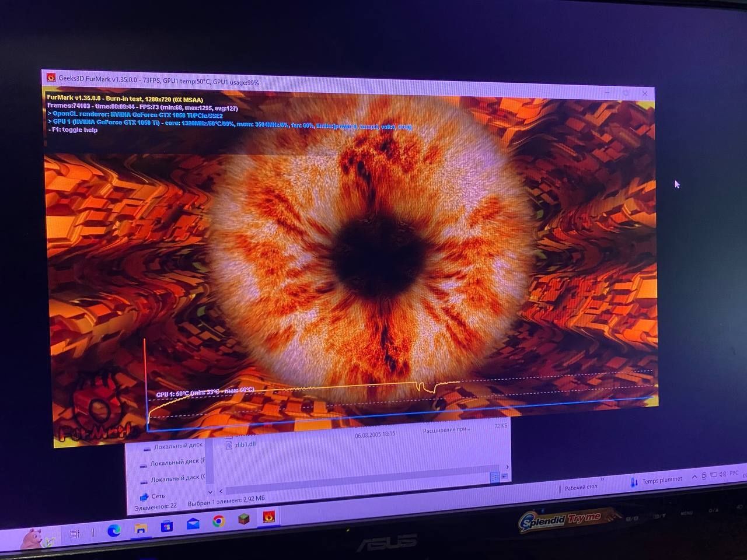This screenshot has height=560, width=747.
Task: Click the РУС input language indicator
Action: tap(734, 474)
